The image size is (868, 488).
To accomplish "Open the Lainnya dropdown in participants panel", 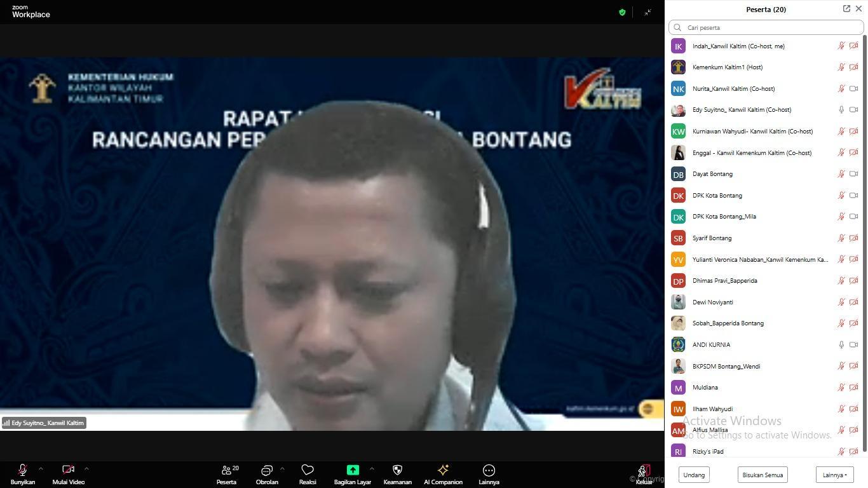I will [x=834, y=475].
